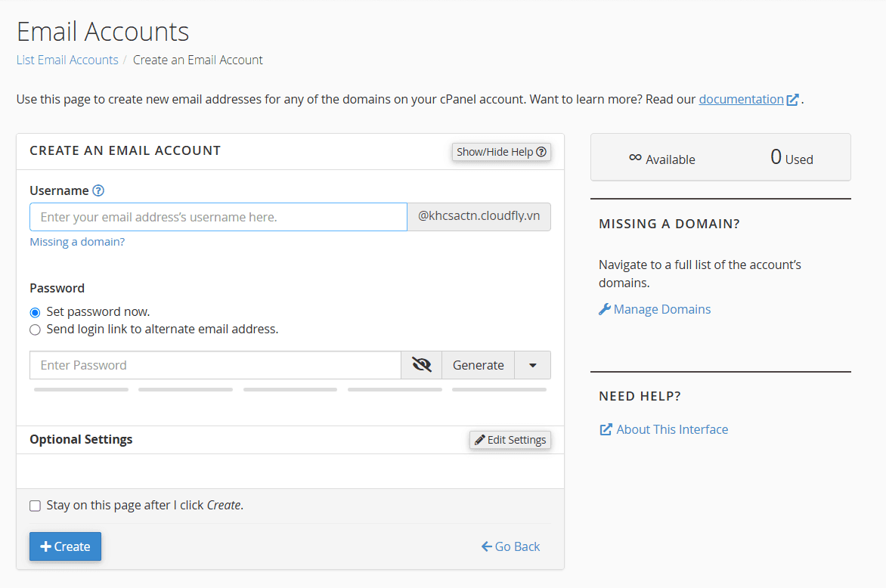This screenshot has height=588, width=886.
Task: Go to List Email Accounts breadcrumb
Action: point(67,60)
